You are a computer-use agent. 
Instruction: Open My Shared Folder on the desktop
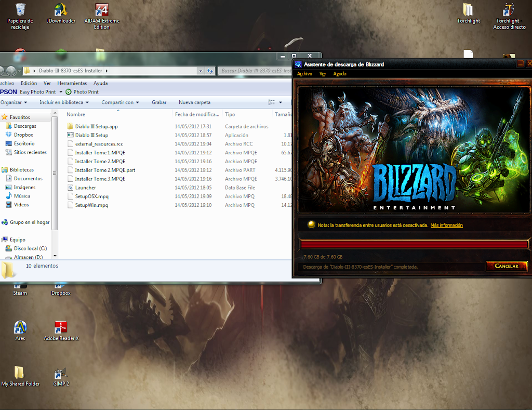tap(20, 376)
